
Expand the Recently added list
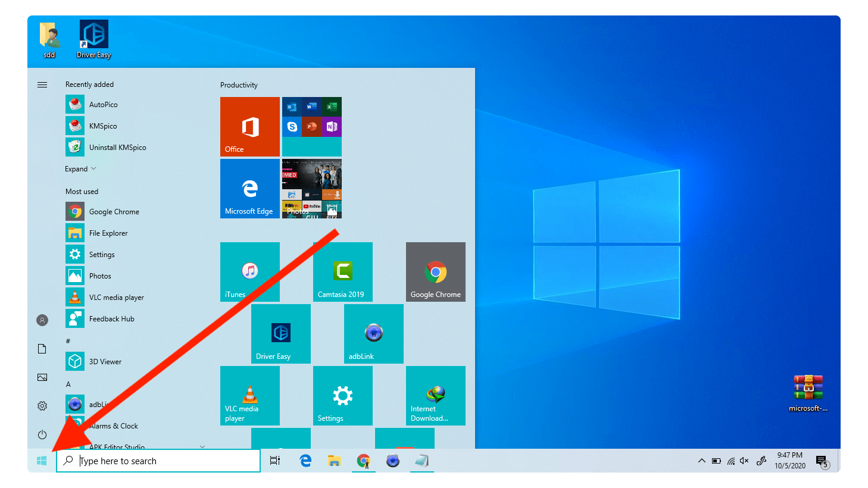[80, 169]
